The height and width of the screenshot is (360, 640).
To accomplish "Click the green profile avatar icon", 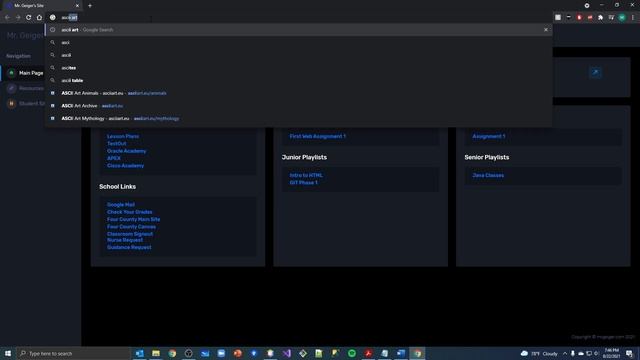I will tap(622, 18).
